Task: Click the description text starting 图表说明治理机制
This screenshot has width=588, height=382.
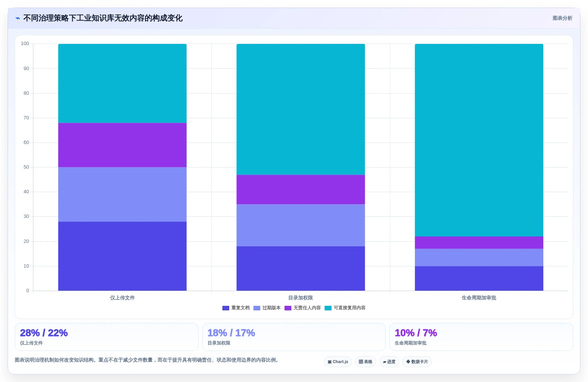Action: click(x=147, y=360)
